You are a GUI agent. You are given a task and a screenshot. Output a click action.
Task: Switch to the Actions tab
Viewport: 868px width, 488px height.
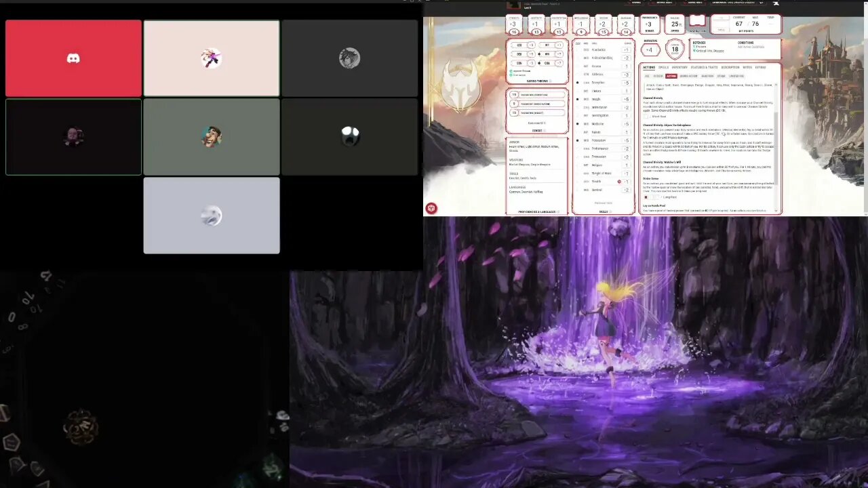click(649, 68)
